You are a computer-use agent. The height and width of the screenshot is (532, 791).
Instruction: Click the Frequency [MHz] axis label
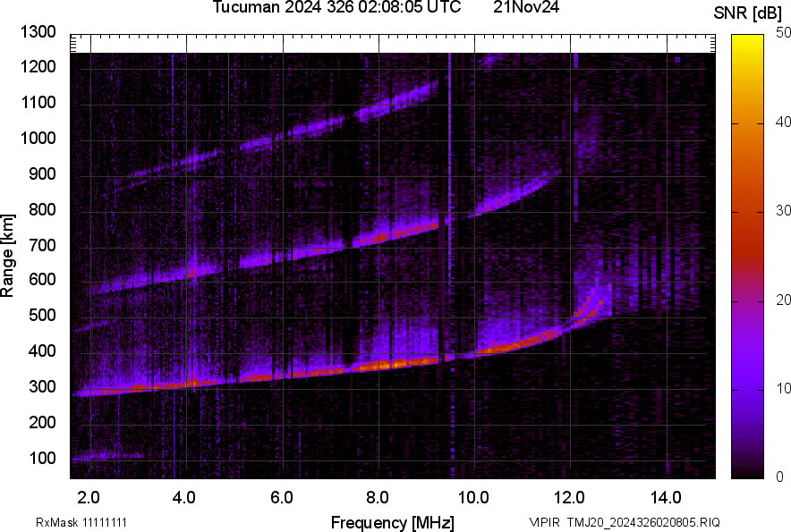pos(392,522)
